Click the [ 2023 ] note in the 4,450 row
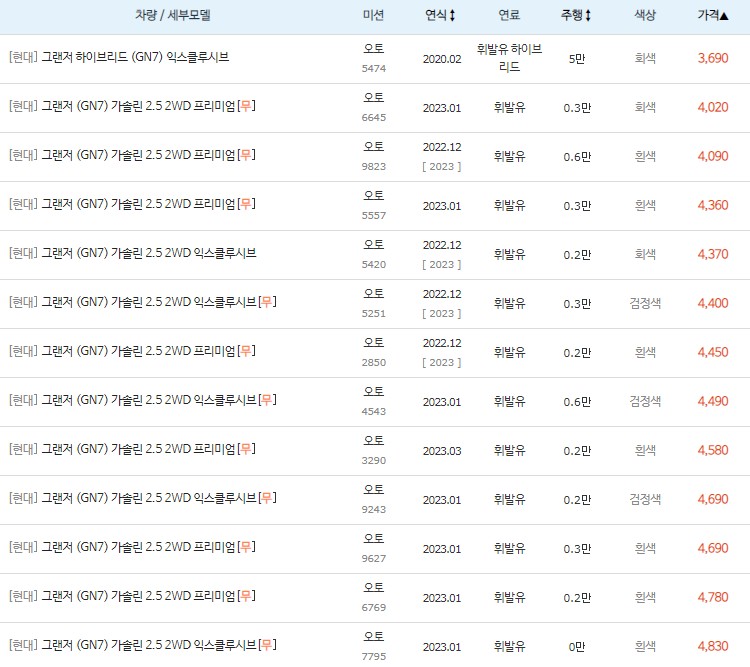Viewport: 750px width, 667px height. [442, 363]
